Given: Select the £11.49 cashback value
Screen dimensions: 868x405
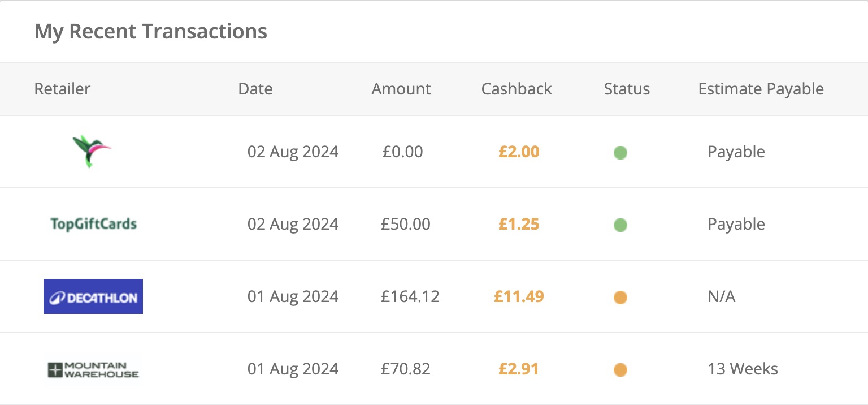Looking at the screenshot, I should click(x=518, y=296).
